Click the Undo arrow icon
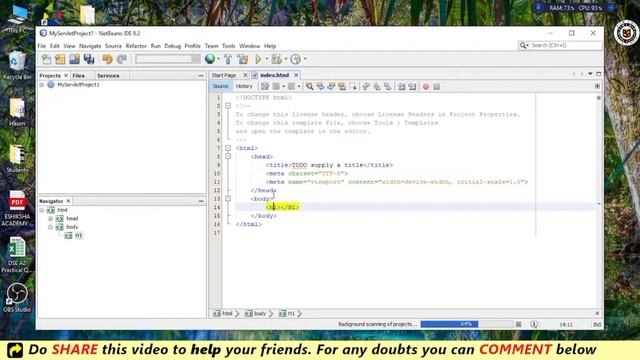The width and height of the screenshot is (640, 360). point(107,60)
